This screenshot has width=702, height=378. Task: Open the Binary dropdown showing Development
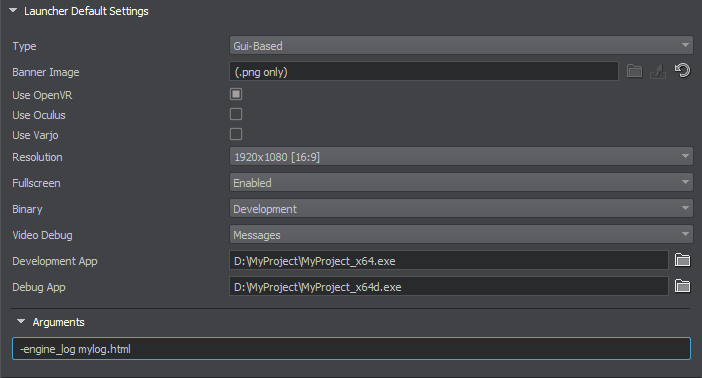461,209
